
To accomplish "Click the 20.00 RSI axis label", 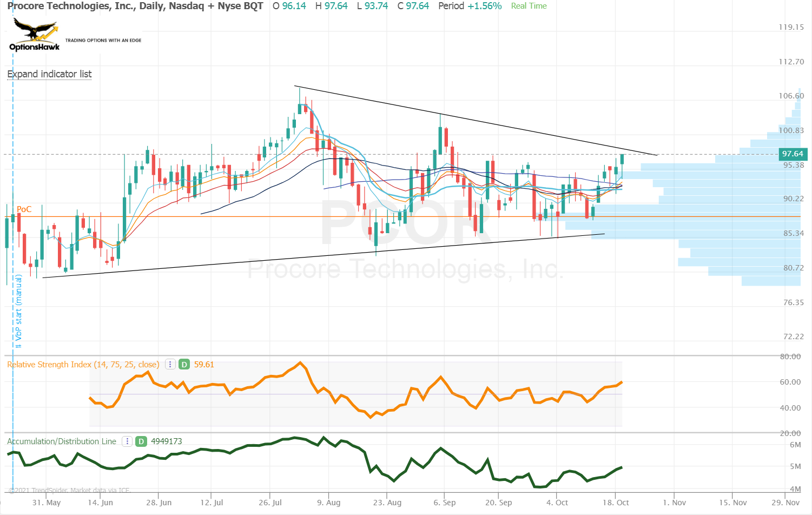I will (790, 433).
